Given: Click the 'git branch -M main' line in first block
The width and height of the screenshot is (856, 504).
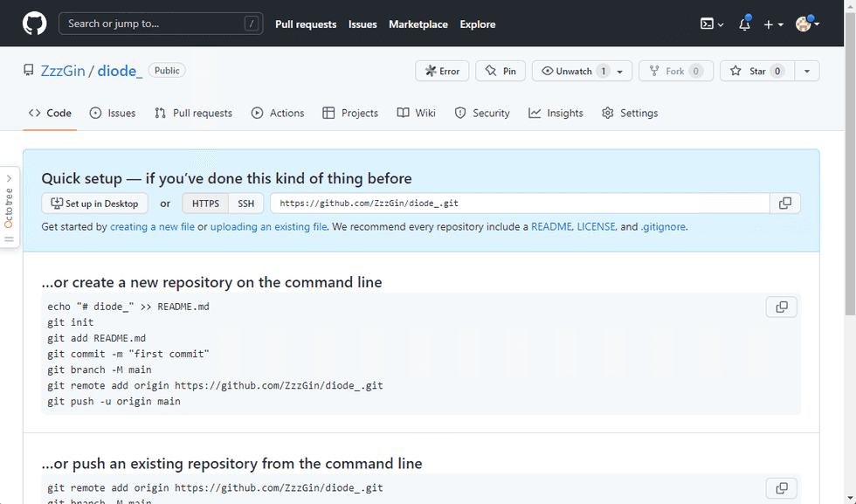Looking at the screenshot, I should 100,369.
